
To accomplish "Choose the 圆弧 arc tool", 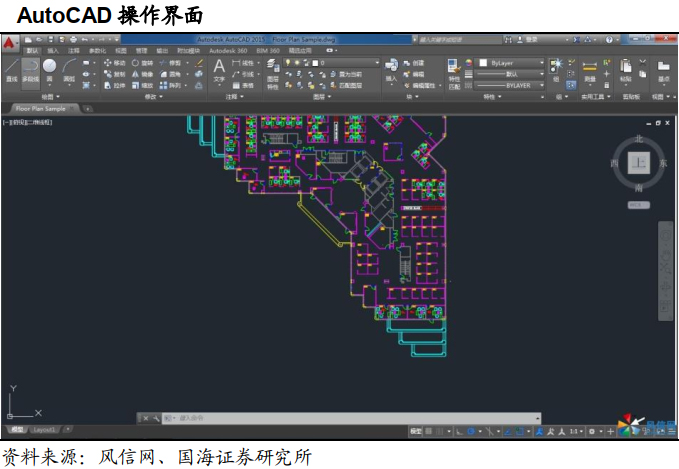I will tap(68, 68).
